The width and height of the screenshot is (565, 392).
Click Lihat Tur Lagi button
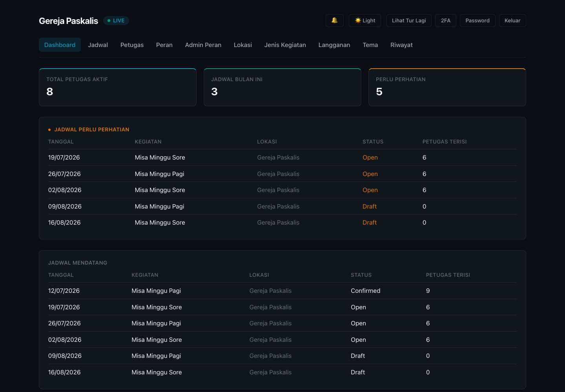click(x=409, y=20)
